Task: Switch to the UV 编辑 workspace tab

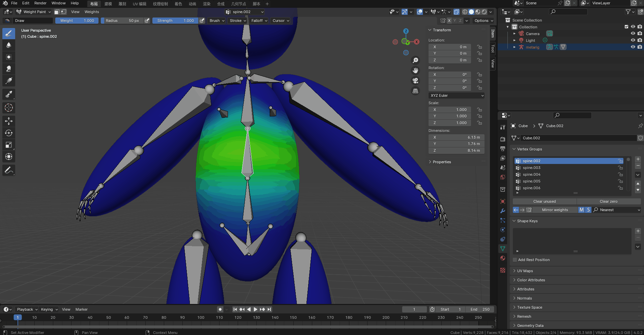Action: click(139, 4)
